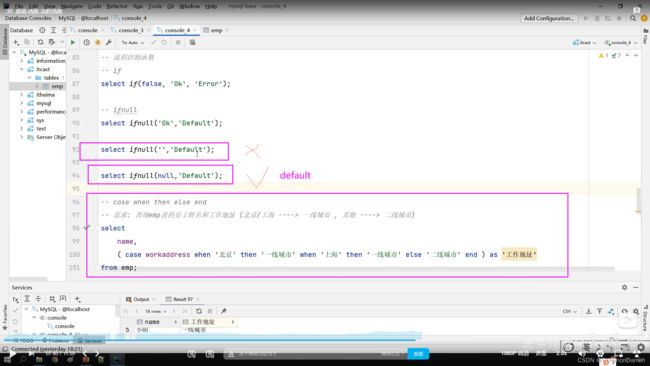650x366 pixels.
Task: Open the Navigate menu
Action: (72, 6)
